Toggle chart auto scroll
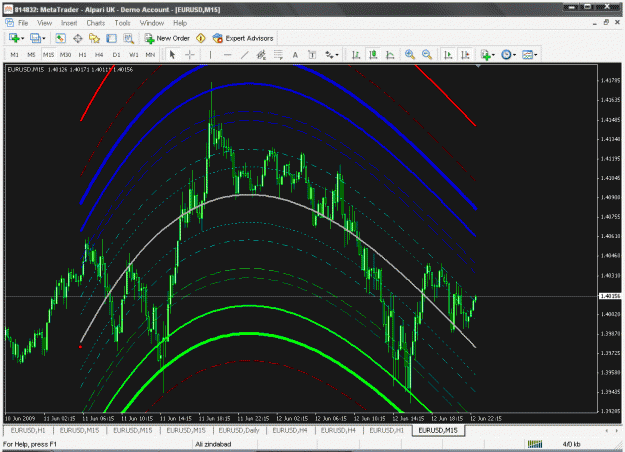 pyautogui.click(x=448, y=55)
